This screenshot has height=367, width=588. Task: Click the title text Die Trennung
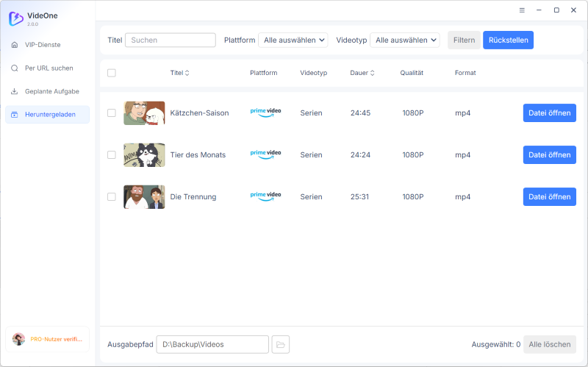tap(193, 196)
